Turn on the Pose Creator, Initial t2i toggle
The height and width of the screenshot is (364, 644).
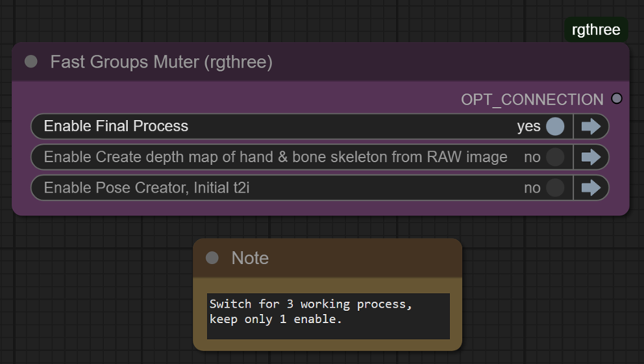tap(555, 188)
